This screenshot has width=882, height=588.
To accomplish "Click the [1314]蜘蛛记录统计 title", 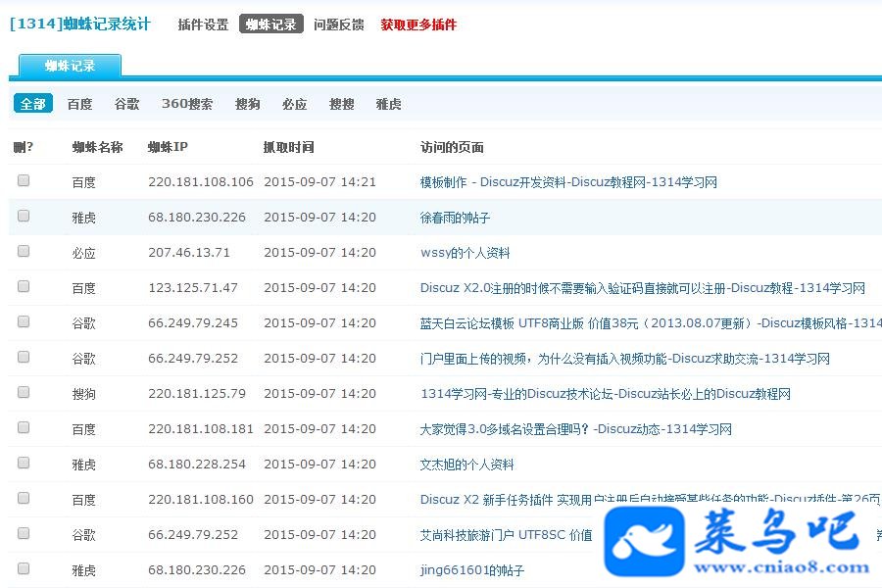I will [x=80, y=24].
